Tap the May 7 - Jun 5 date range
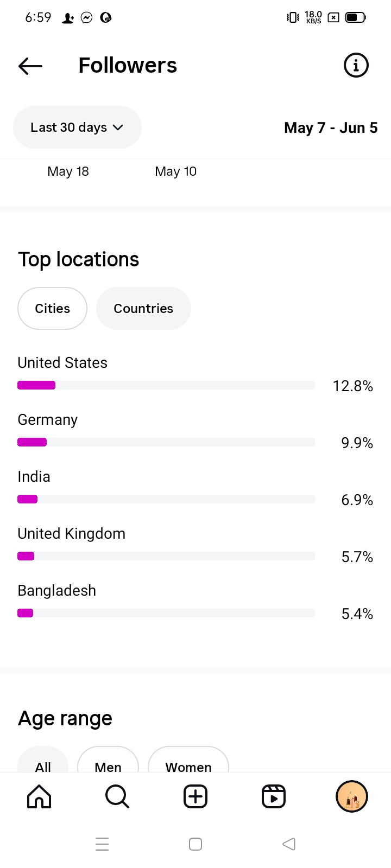 click(x=331, y=128)
